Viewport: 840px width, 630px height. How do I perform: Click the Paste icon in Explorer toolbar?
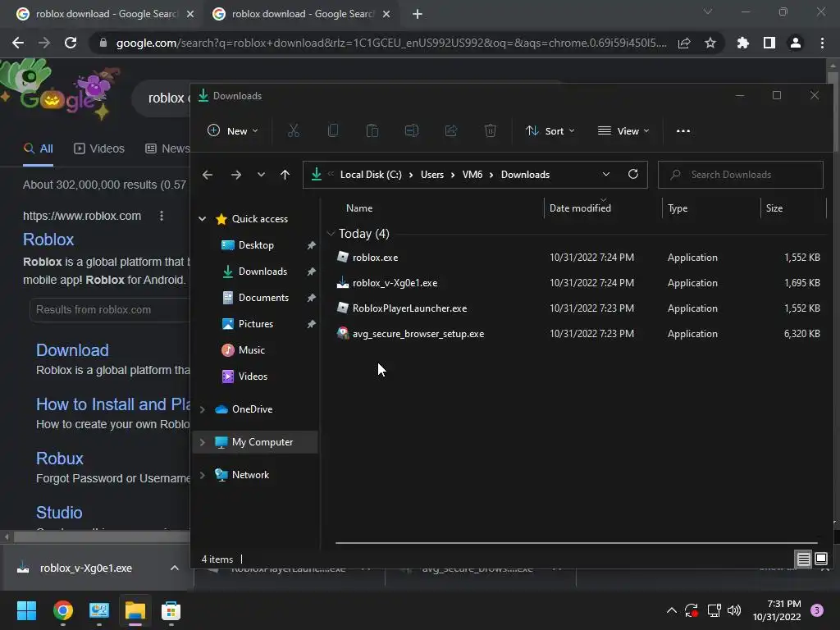click(372, 130)
